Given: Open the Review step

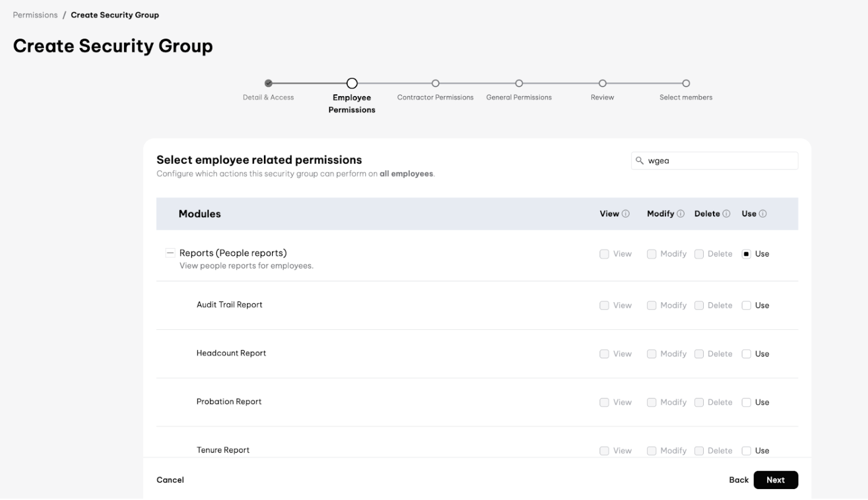Looking at the screenshot, I should 602,83.
